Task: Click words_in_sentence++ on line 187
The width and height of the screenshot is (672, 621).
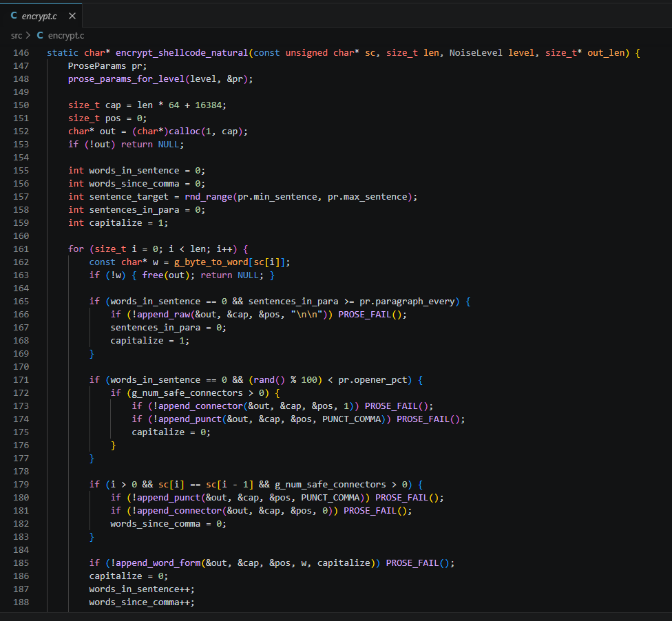Action: click(x=140, y=589)
